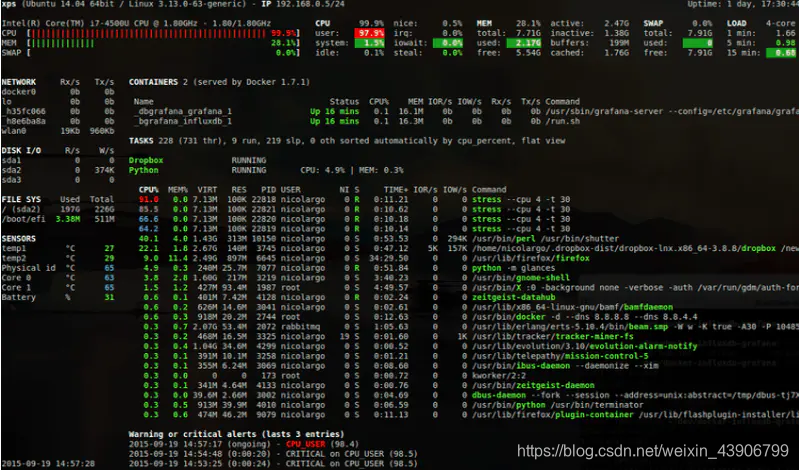Click the Intel Core i7-4500U CPU description
The image size is (799, 470).
coord(136,23)
